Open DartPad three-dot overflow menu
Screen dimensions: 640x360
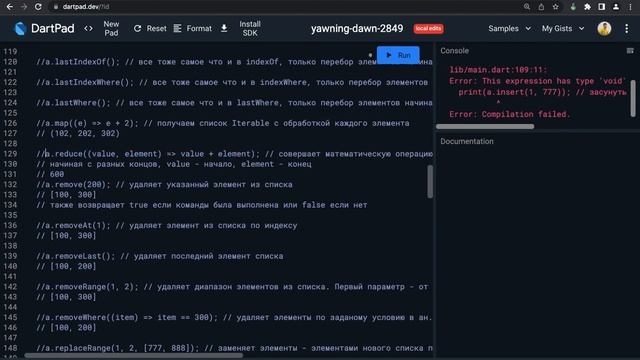pyautogui.click(x=627, y=29)
